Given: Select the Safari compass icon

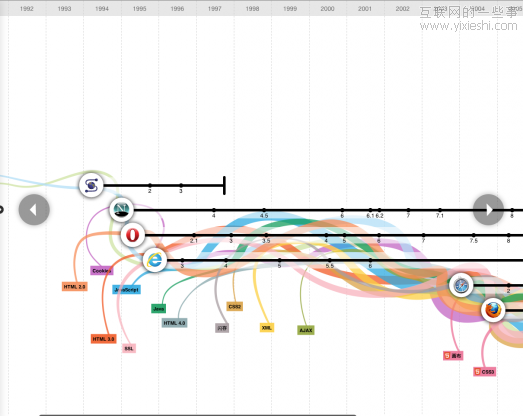Looking at the screenshot, I should pyautogui.click(x=461, y=285).
